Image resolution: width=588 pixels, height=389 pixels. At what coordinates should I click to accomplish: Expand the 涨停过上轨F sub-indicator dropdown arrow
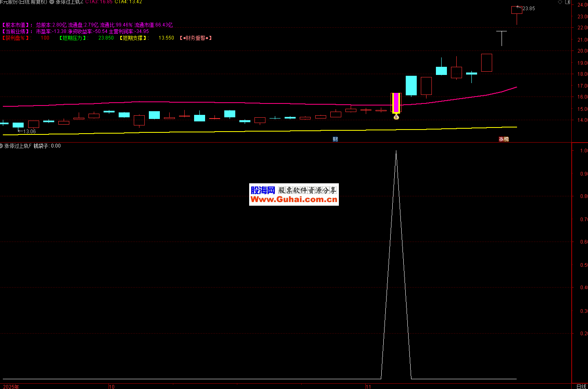click(x=1, y=146)
